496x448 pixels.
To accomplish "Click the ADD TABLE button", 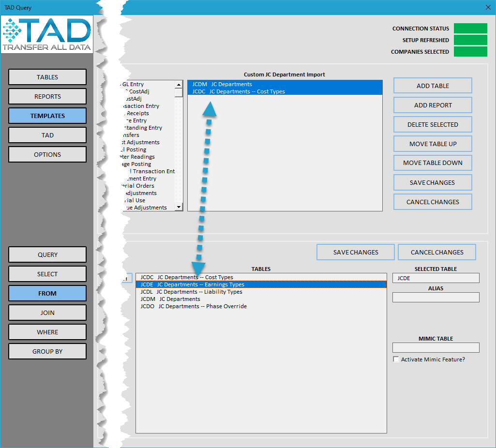I will (x=433, y=86).
